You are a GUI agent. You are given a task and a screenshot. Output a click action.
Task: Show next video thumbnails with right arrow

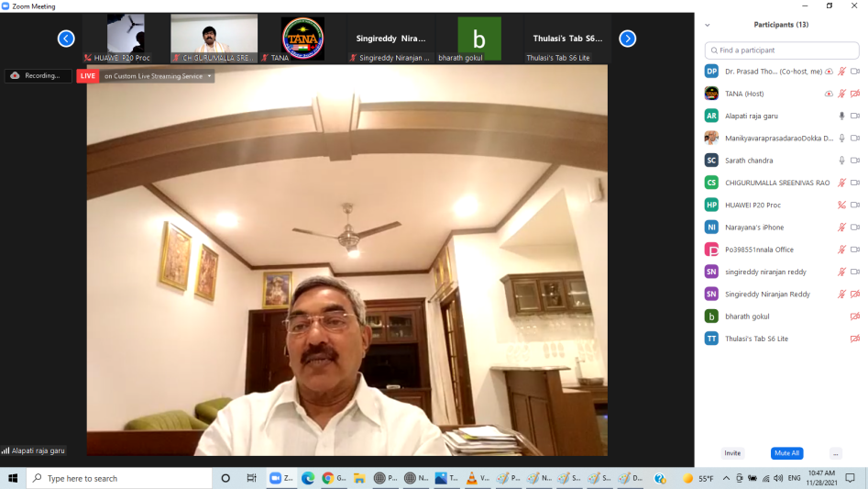click(x=627, y=39)
